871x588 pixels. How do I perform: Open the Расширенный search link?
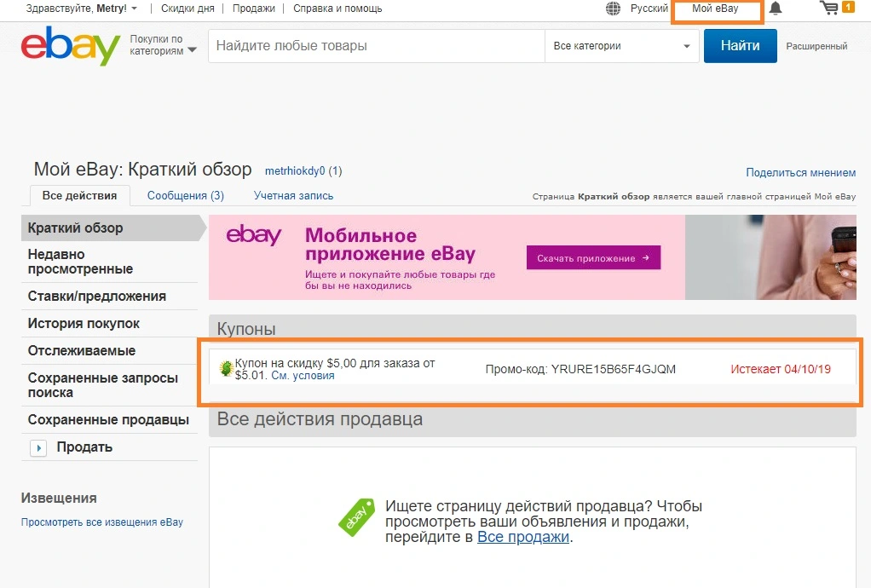pyautogui.click(x=816, y=46)
